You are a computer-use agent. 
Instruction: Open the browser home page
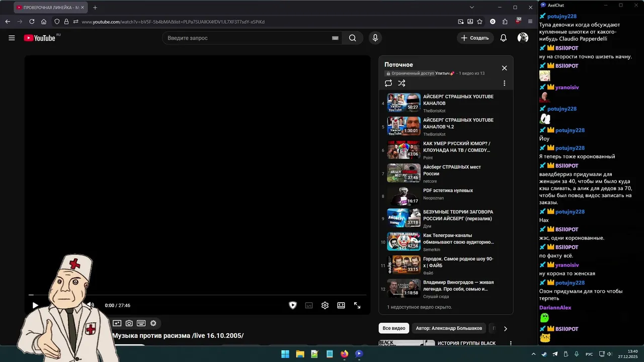point(44,22)
